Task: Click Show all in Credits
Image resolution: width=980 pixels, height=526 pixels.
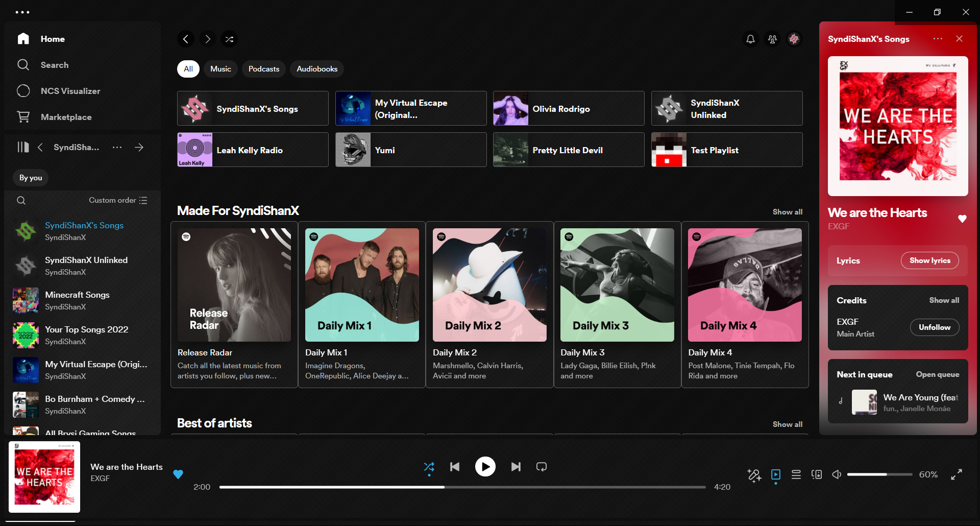Action: pos(944,300)
